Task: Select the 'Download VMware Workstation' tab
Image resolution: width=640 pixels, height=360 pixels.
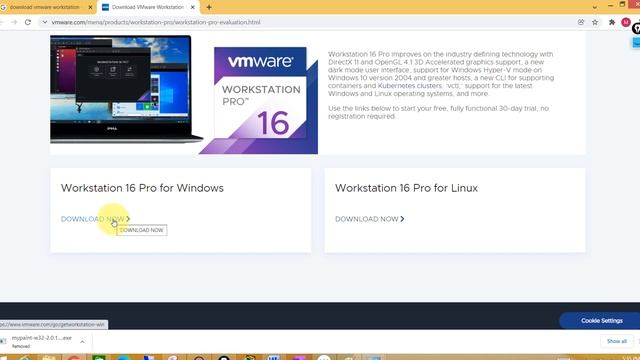Action: click(147, 7)
